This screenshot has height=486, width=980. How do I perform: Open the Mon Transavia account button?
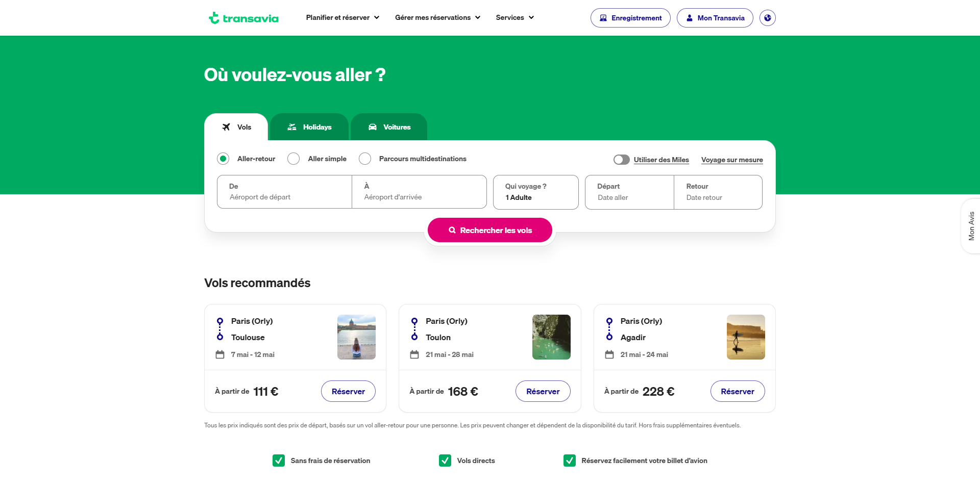coord(715,18)
